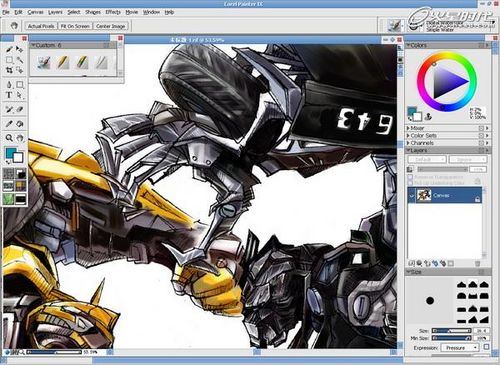Screen dimensions: 500x365
Task: Select the Dropper tool
Action: (x=9, y=124)
